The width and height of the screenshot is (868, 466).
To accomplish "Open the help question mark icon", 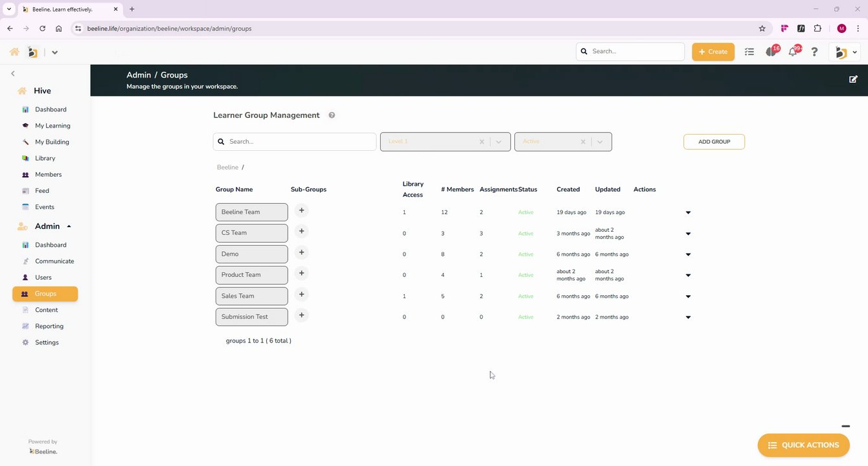I will click(815, 52).
